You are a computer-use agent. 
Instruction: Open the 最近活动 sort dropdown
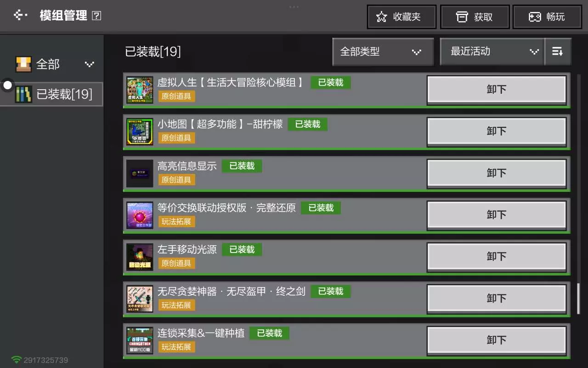[x=492, y=52]
